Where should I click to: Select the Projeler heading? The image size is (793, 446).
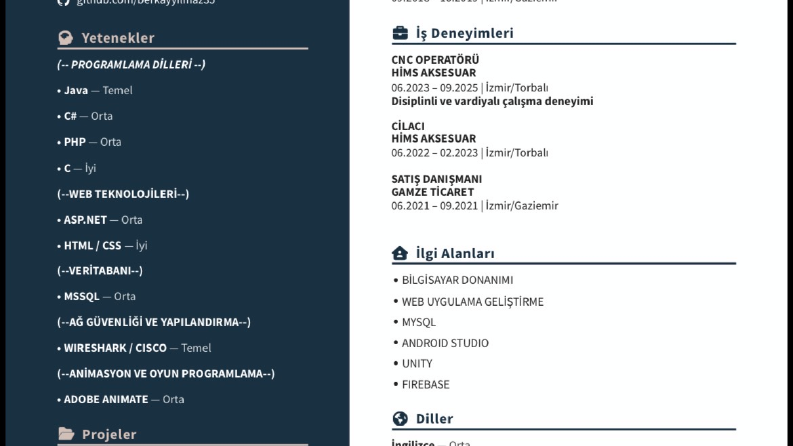pyautogui.click(x=109, y=434)
